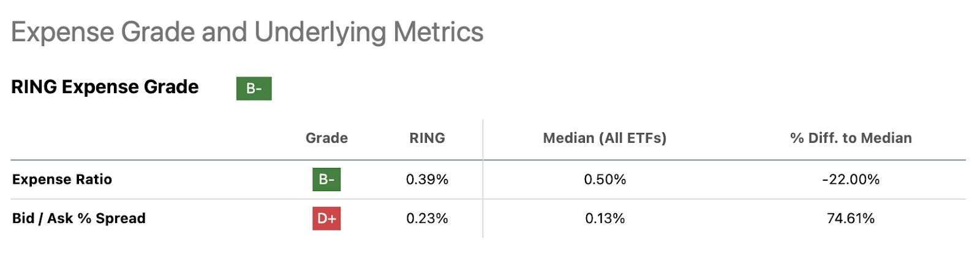The width and height of the screenshot is (980, 261).
Task: Open the Expense Ratio row label
Action: (x=62, y=180)
